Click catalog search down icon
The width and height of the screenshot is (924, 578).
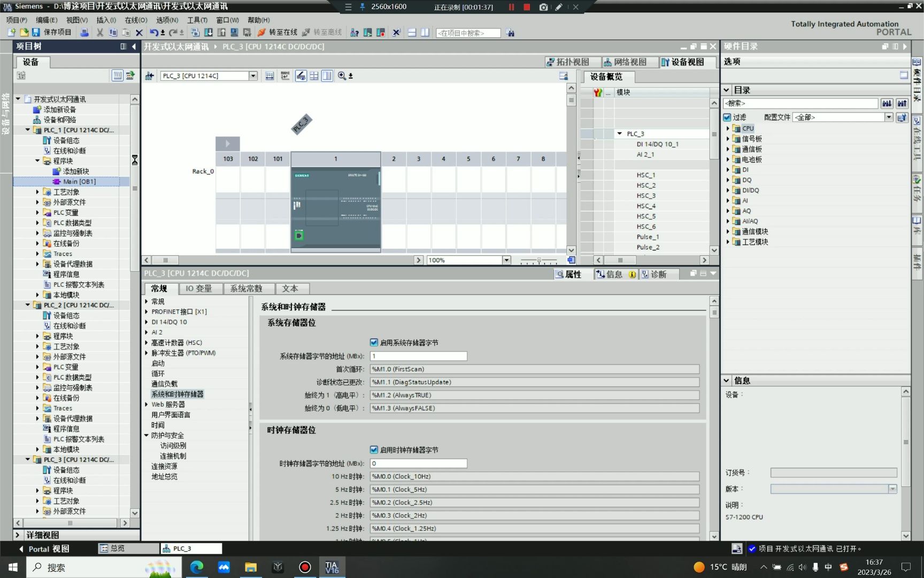[887, 103]
